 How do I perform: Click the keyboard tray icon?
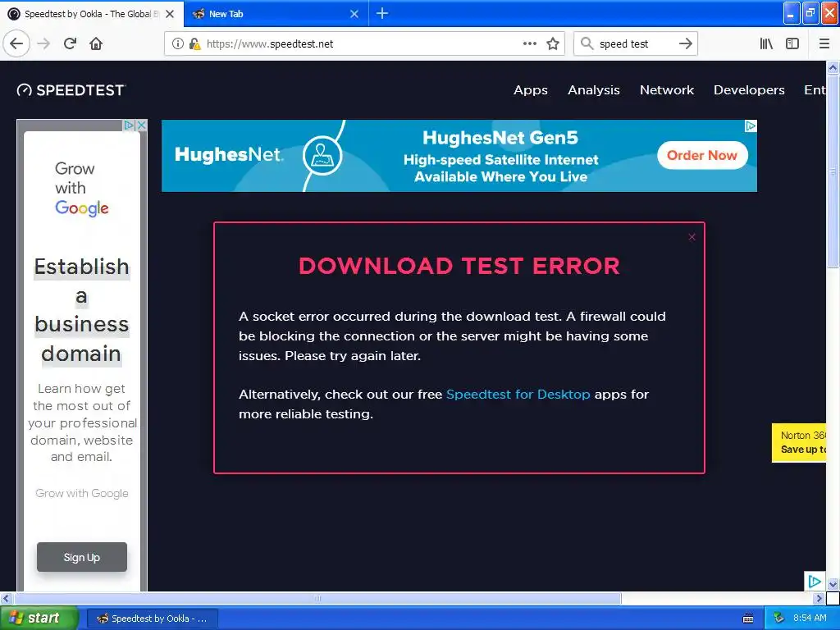(748, 619)
